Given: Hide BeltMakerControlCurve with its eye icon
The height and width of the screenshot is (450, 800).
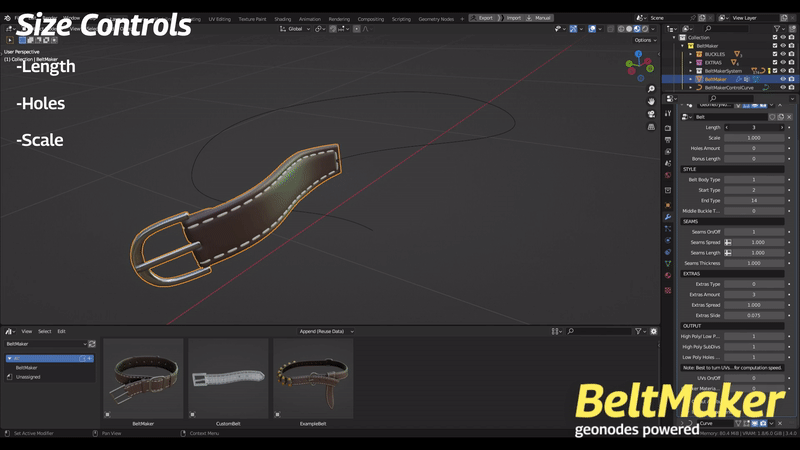Looking at the screenshot, I should 783,87.
